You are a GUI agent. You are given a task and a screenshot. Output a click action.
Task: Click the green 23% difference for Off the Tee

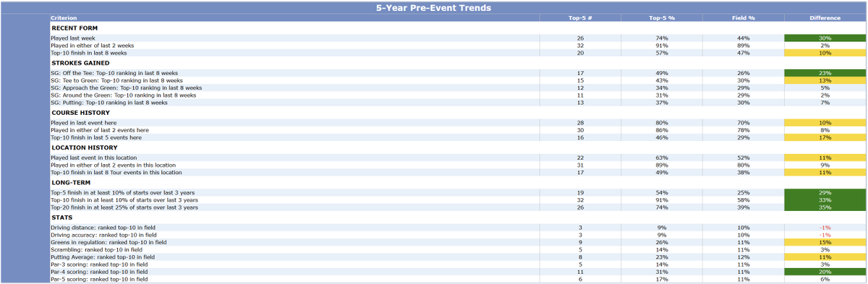pos(825,73)
